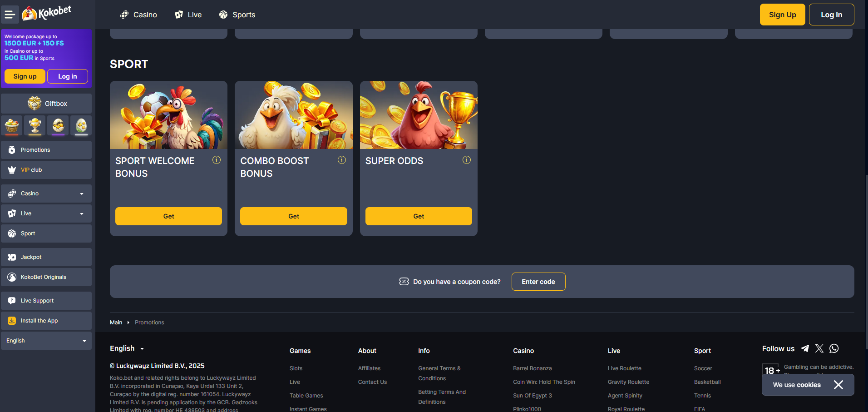Click the header Sign Up button
The height and width of the screenshot is (412, 868).
(x=782, y=15)
